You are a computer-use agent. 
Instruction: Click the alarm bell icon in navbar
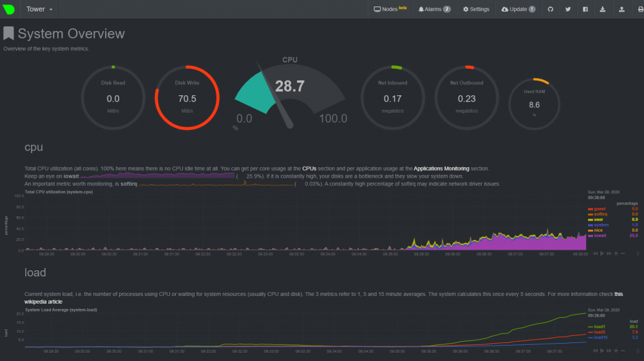[x=421, y=9]
